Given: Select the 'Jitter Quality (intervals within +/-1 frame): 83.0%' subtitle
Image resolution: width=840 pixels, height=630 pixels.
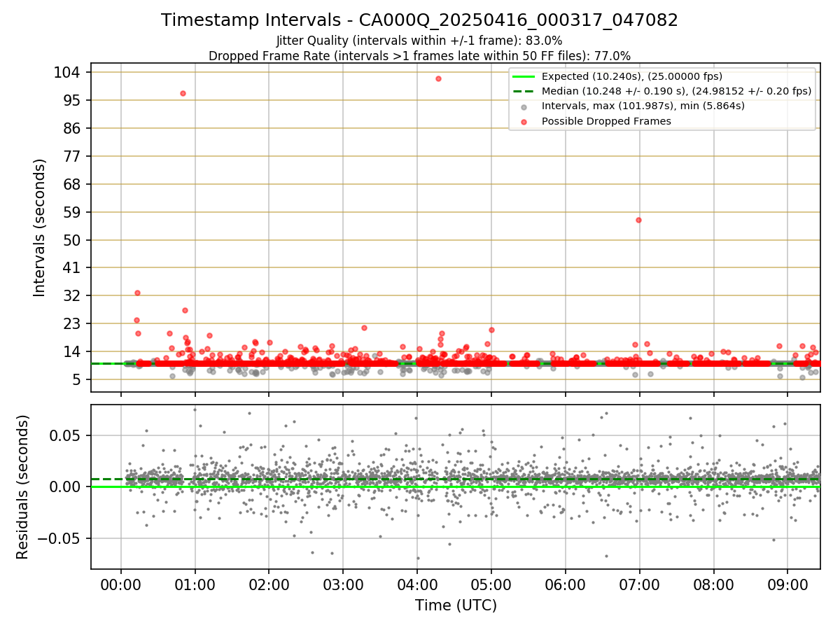Looking at the screenshot, I should [x=419, y=41].
